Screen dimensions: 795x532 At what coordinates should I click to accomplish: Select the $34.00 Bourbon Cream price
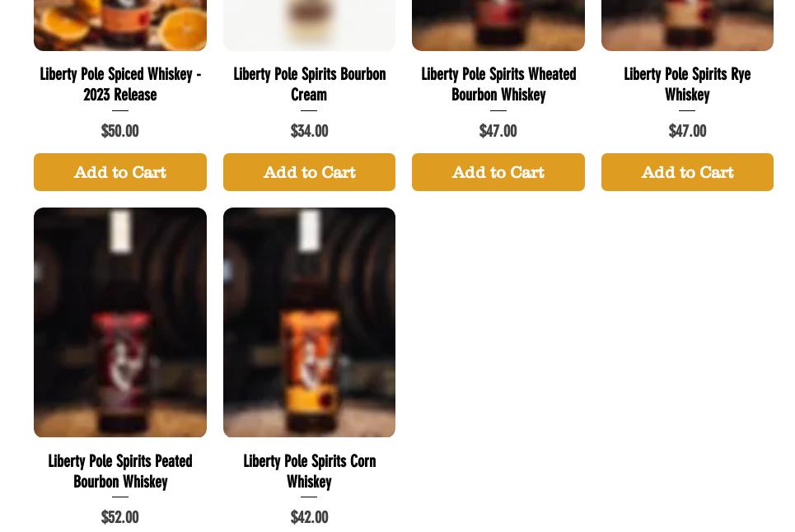[309, 131]
